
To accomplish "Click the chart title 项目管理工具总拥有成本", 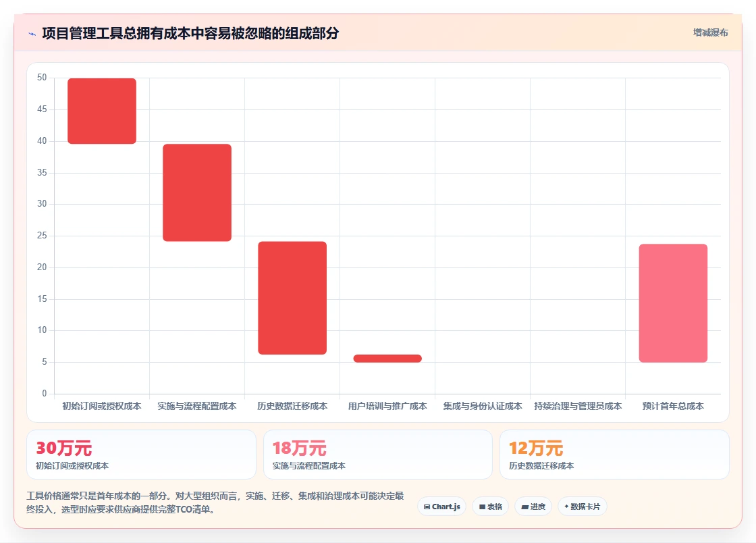I will click(x=190, y=33).
